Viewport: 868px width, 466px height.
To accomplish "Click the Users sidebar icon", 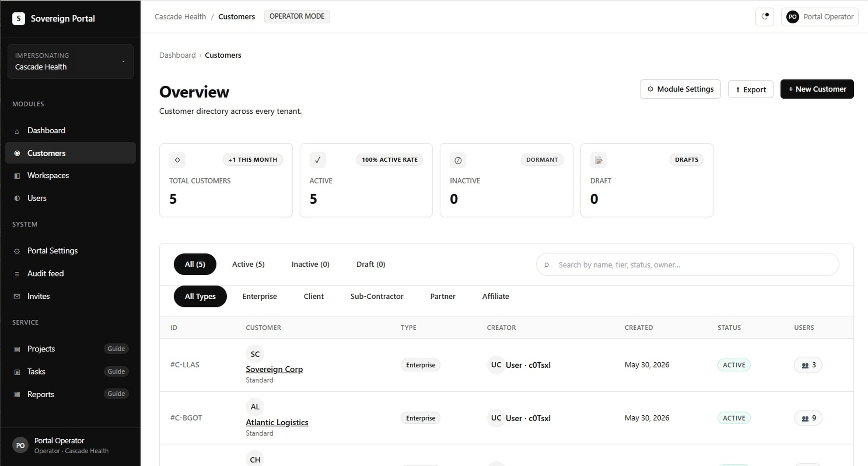I will point(17,199).
